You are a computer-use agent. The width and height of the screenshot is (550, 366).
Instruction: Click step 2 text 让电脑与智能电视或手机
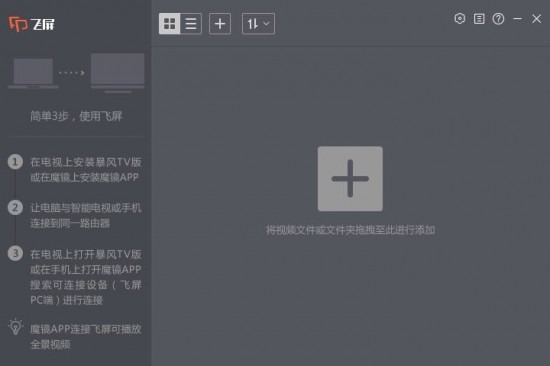point(86,208)
